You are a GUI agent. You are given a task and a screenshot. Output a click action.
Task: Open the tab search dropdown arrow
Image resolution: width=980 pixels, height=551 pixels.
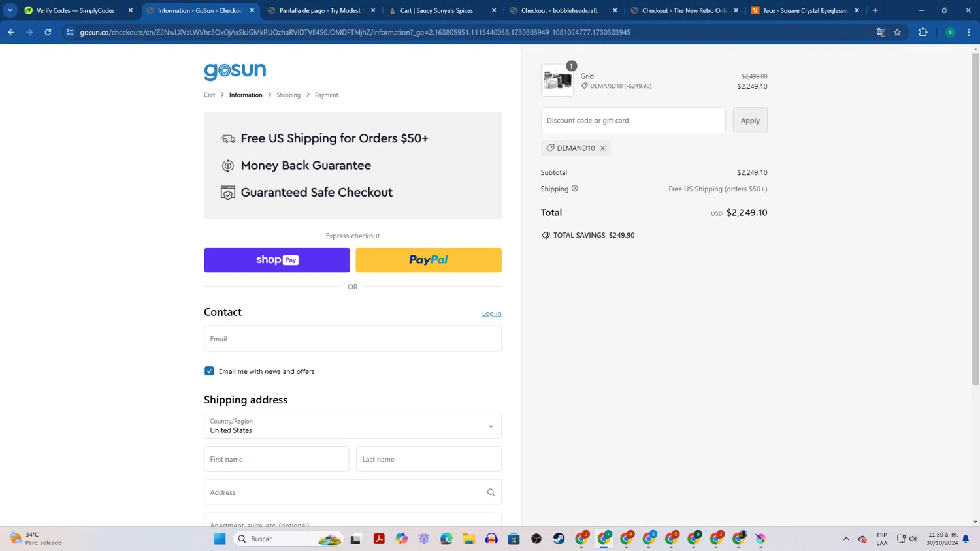[x=10, y=10]
